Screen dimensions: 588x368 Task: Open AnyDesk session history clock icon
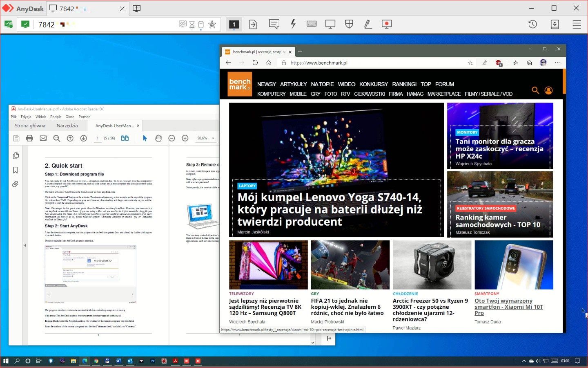pos(532,25)
